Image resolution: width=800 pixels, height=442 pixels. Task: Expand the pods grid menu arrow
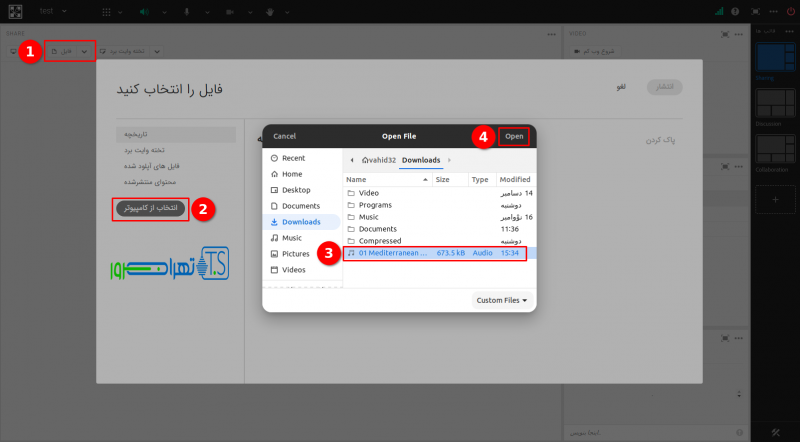pos(120,12)
